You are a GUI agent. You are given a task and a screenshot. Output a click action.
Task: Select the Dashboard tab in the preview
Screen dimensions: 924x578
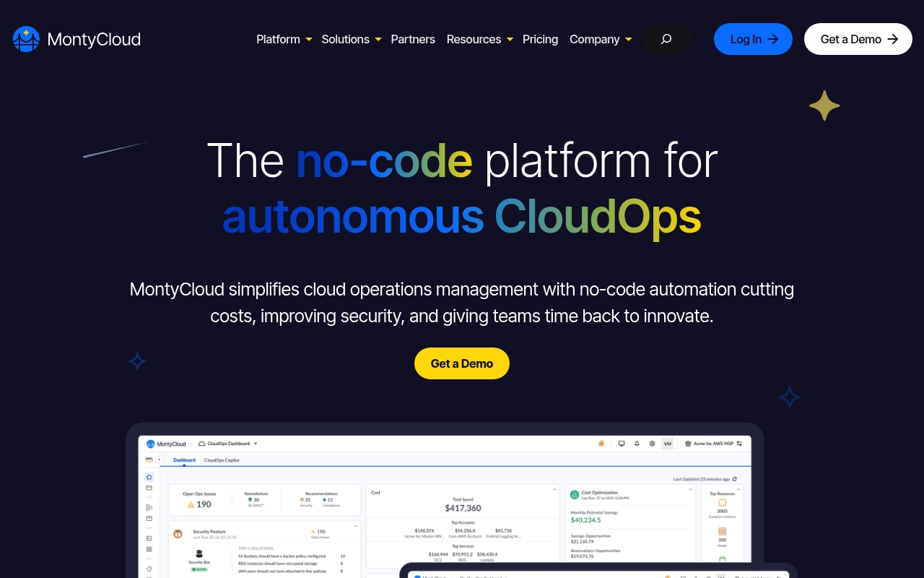tap(184, 460)
